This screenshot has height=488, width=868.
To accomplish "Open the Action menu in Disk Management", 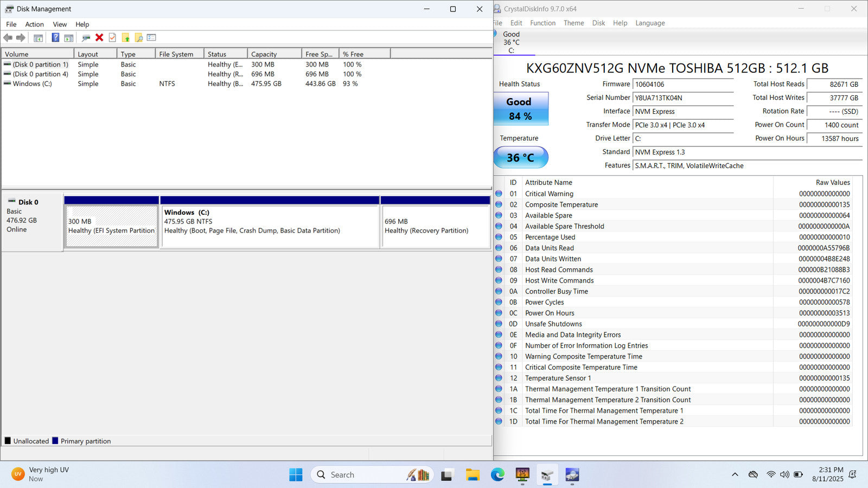I will (x=34, y=24).
